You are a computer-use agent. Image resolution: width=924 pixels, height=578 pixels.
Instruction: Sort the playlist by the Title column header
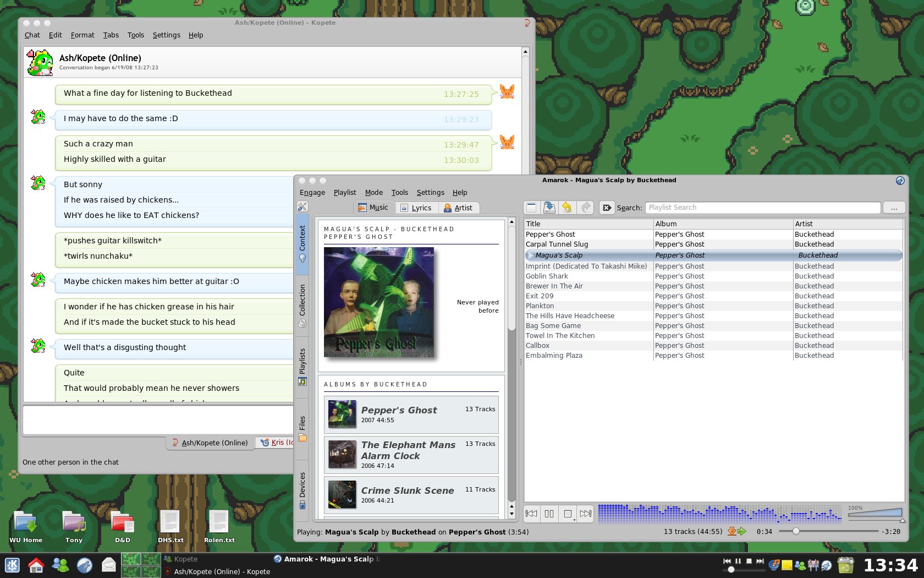[588, 223]
